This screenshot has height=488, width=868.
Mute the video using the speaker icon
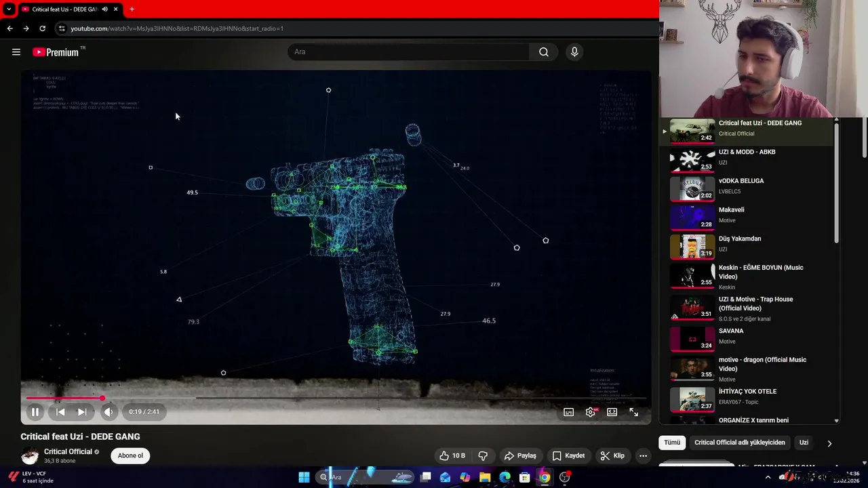click(x=108, y=411)
